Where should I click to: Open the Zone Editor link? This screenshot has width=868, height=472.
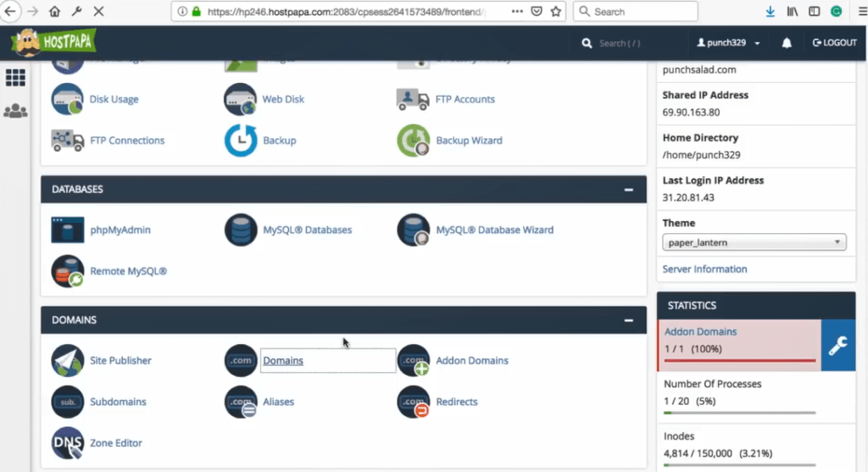pos(115,442)
